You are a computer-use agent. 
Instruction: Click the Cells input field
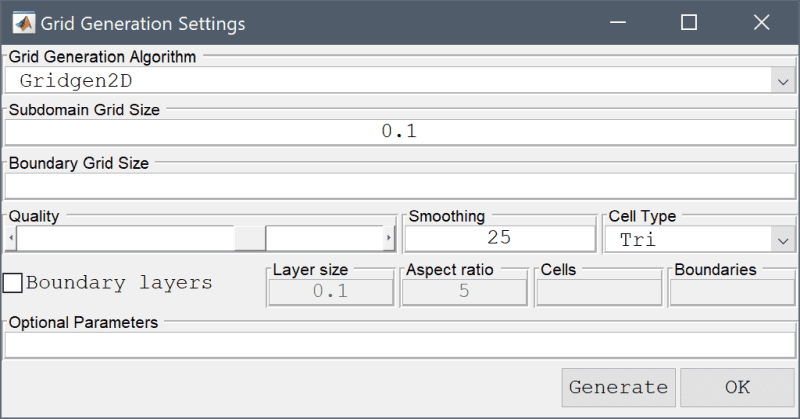(598, 292)
